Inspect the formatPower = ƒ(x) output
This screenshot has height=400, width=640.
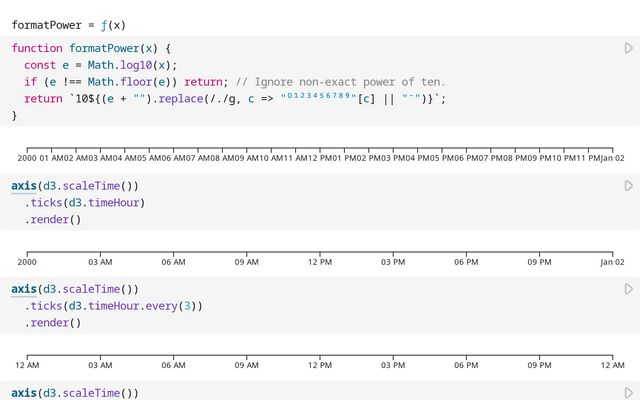69,25
